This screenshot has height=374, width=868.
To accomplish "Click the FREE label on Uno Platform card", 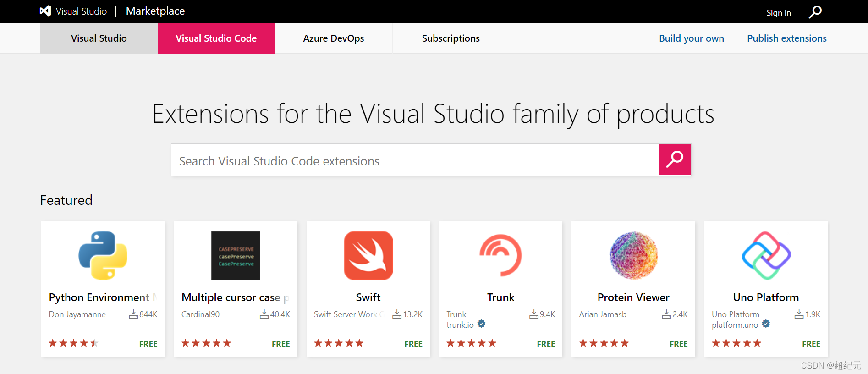I will (x=811, y=344).
